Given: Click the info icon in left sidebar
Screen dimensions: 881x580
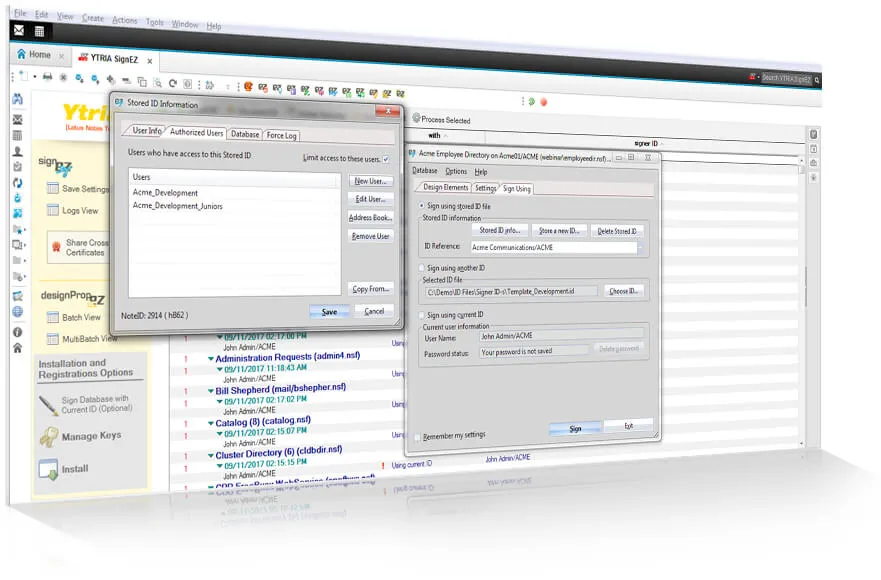Looking at the screenshot, I should click(17, 332).
